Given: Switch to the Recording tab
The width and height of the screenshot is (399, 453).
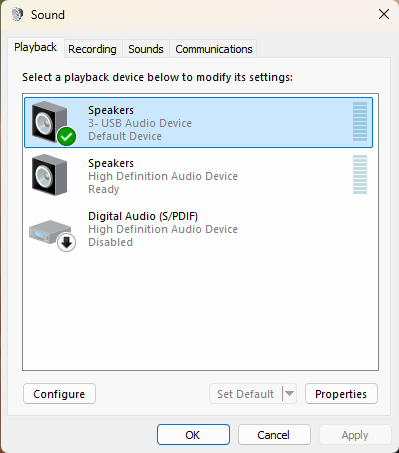Looking at the screenshot, I should (x=92, y=49).
